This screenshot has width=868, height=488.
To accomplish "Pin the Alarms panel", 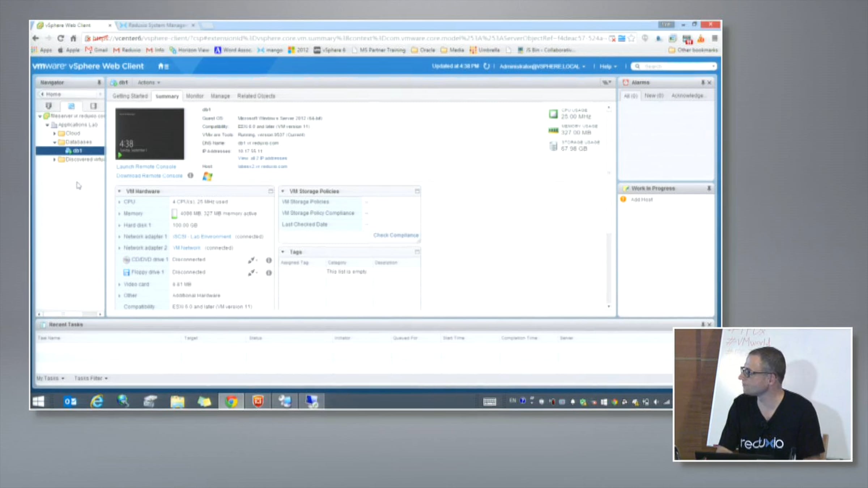I will click(703, 82).
